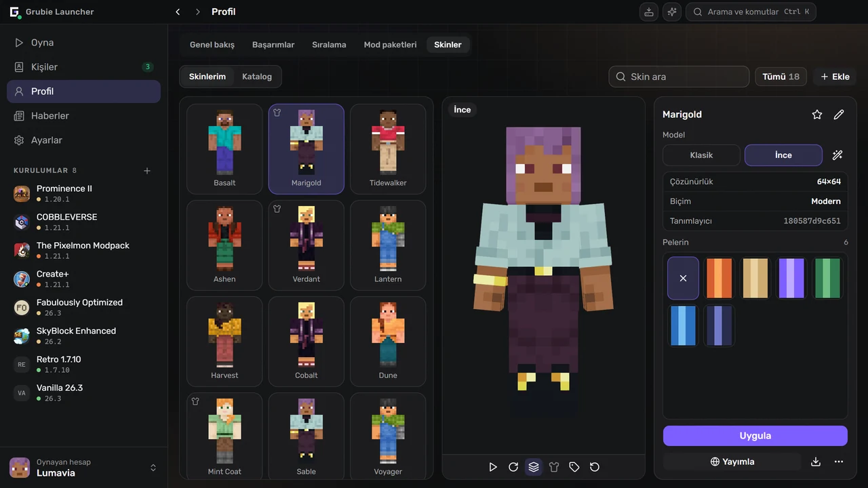Select the Klasik model option
The height and width of the screenshot is (488, 868).
701,155
